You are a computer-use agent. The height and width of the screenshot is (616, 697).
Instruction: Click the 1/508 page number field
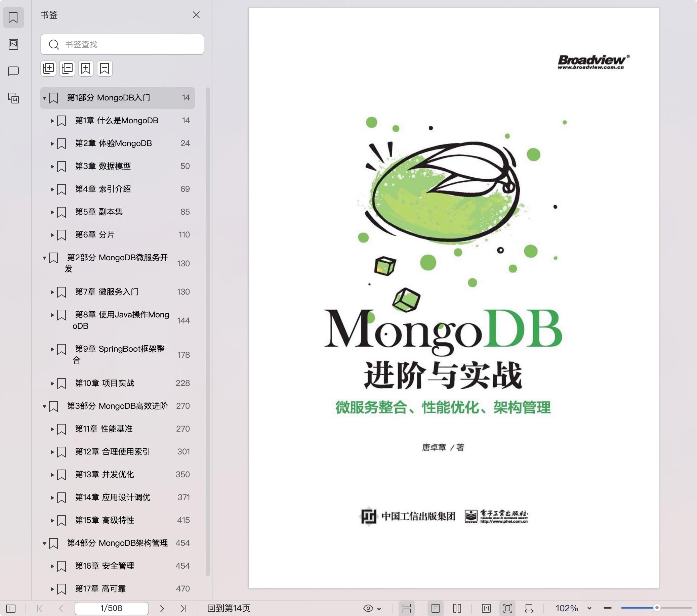[111, 608]
